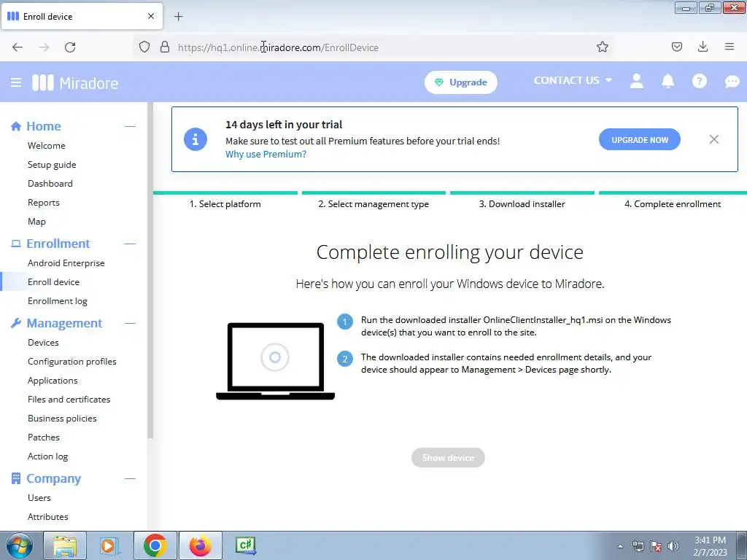747x560 pixels.
Task: Open Android Enterprise in the sidebar
Action: (x=66, y=262)
